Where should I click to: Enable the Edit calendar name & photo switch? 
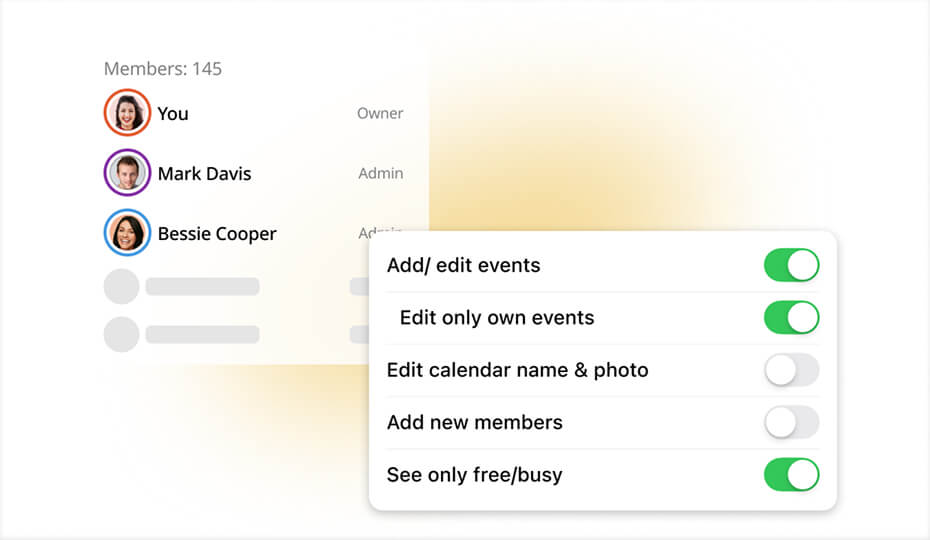click(791, 370)
